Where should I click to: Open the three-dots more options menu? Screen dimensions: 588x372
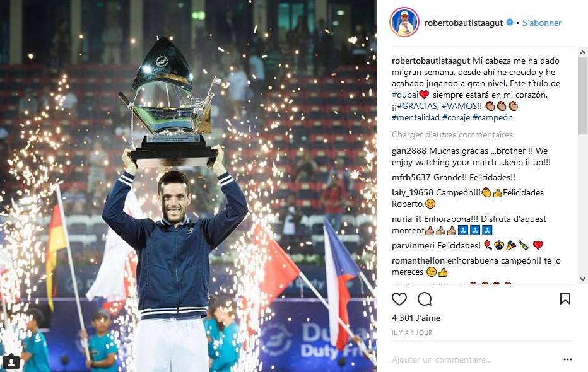pos(568,359)
